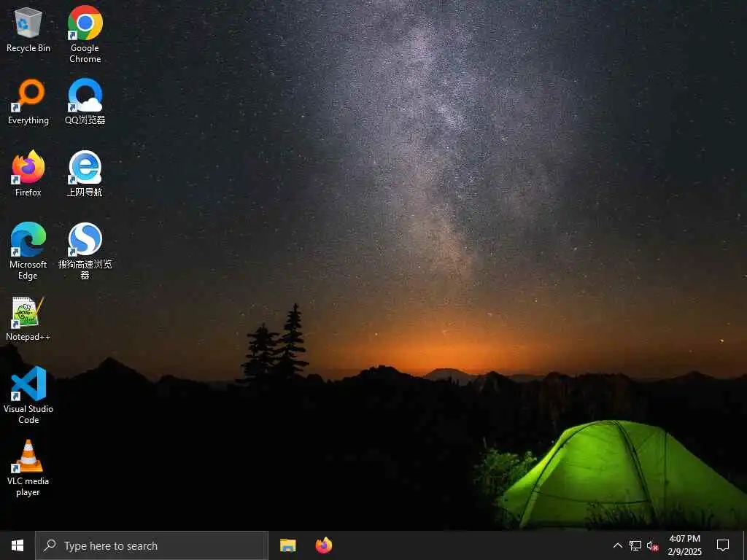Select the Google Chrome desktop shortcut
747x560 pixels.
pos(85,34)
